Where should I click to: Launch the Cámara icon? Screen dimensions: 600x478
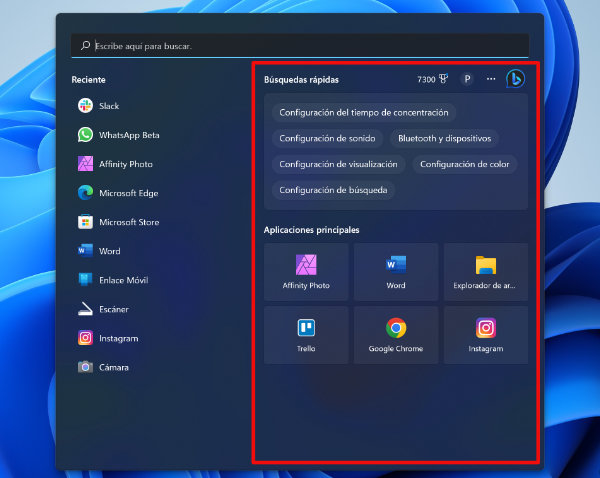pos(85,367)
